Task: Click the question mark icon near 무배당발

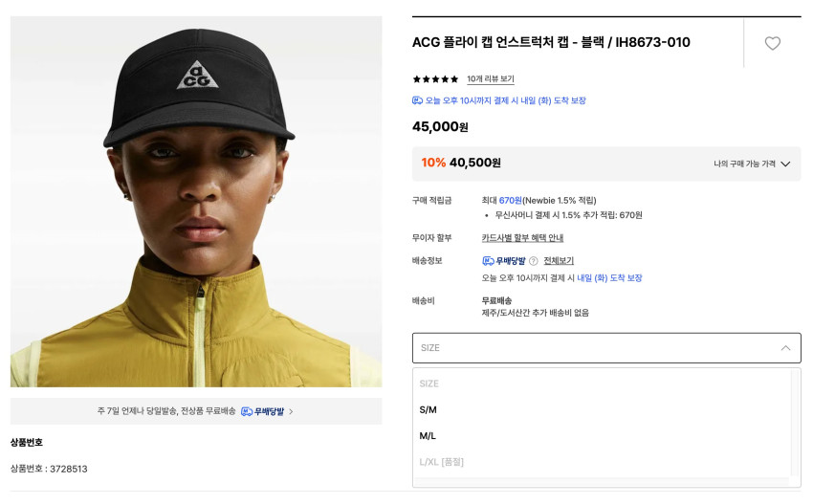Action: coord(533,261)
